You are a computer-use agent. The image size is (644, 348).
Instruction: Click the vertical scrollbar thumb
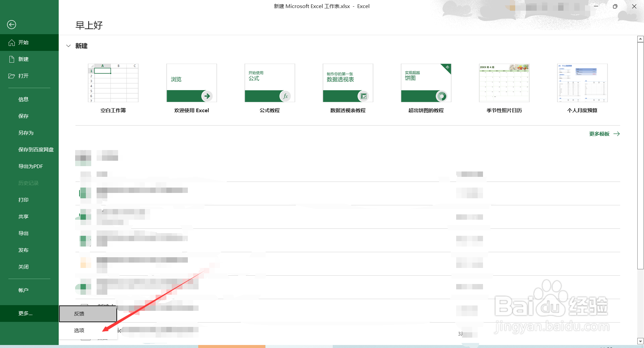[x=640, y=155]
